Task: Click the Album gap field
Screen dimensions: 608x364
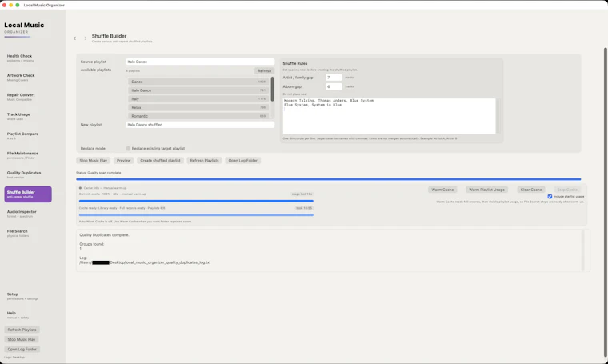Action: pos(334,87)
